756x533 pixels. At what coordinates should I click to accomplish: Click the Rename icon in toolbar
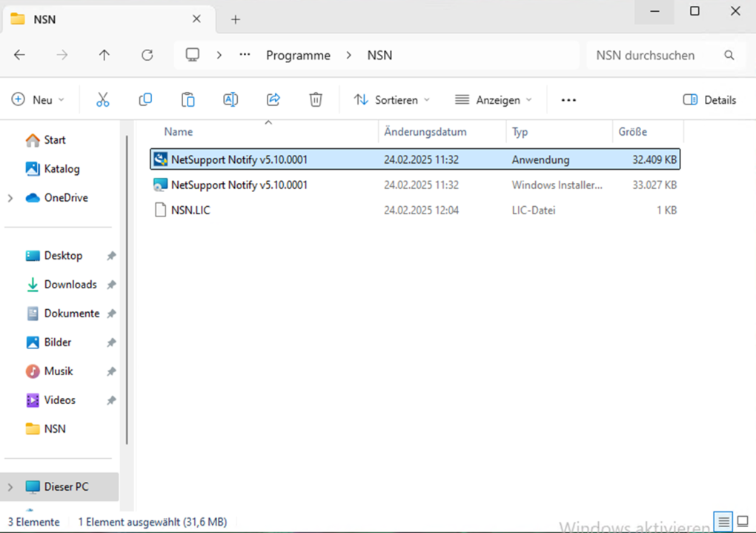pos(231,99)
